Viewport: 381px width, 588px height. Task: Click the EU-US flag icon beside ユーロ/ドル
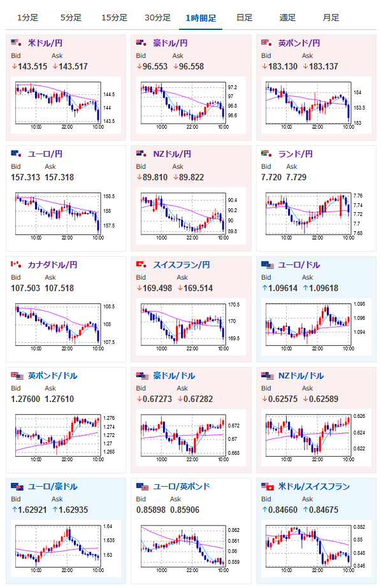268,265
